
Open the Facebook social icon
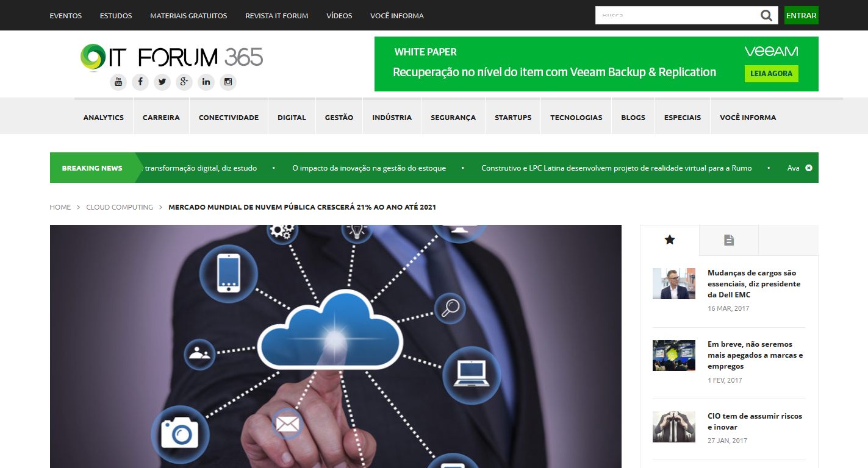click(x=140, y=82)
